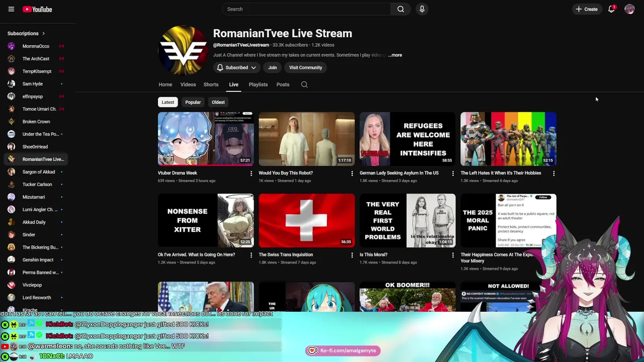Open Ko-fi.com/amalgamyte link

pyautogui.click(x=343, y=350)
